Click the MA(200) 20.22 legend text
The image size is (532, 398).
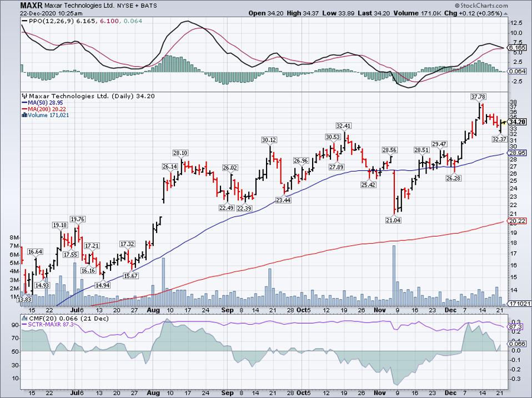point(47,109)
